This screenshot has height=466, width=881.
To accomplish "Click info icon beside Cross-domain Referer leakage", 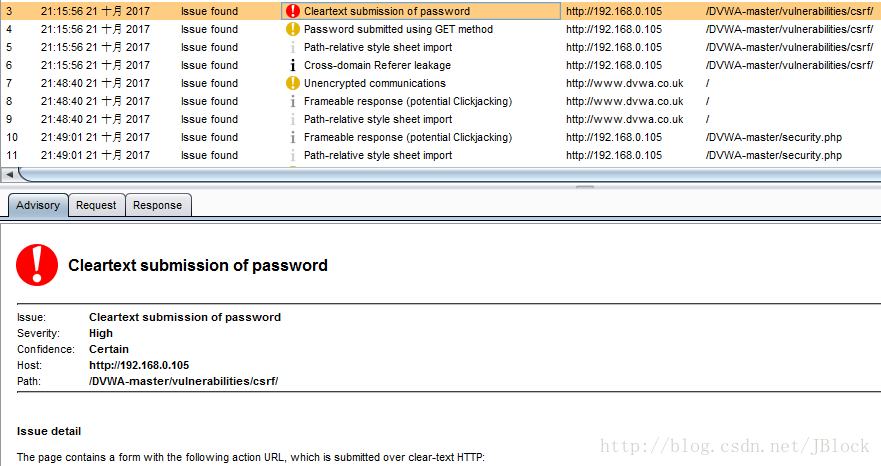I will pyautogui.click(x=293, y=65).
